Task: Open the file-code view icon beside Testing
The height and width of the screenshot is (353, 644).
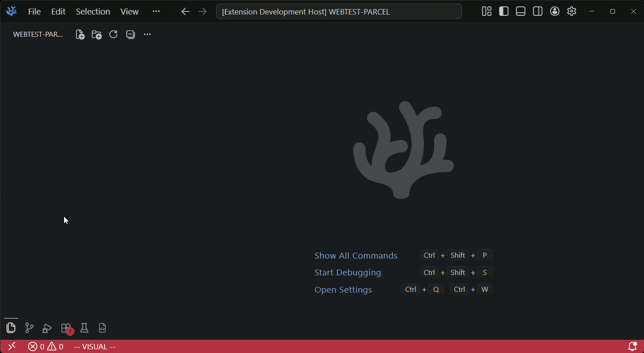Action: tap(102, 328)
